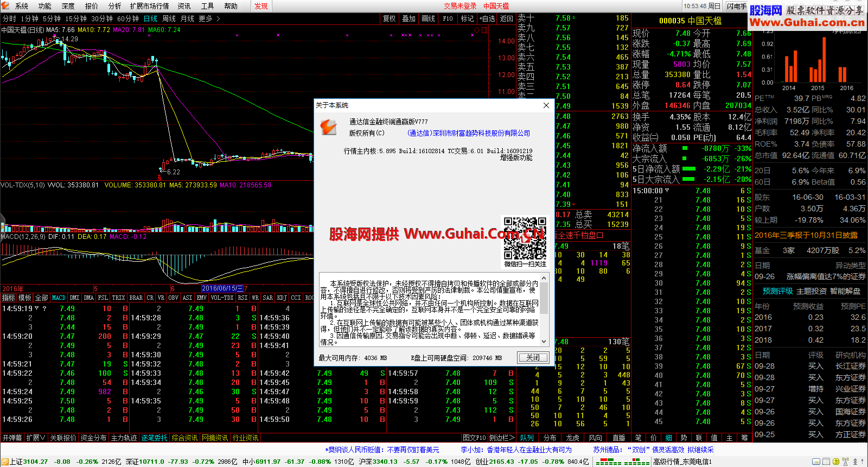Click the TDX logo icon in About dialog

[x=328, y=127]
